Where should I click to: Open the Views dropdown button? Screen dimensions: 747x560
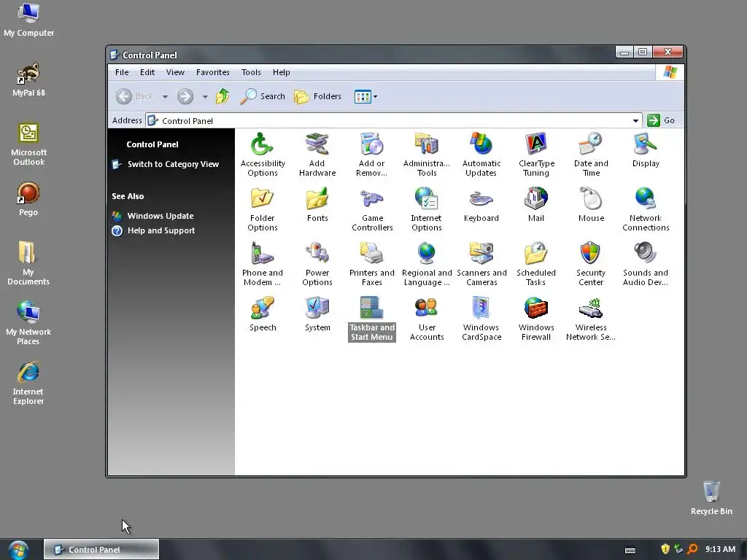click(x=365, y=97)
